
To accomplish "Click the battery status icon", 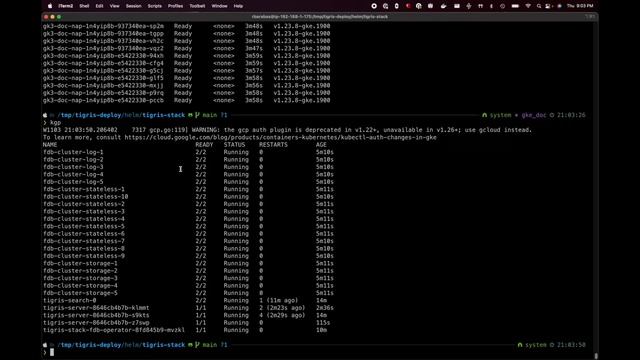I will pyautogui.click(x=515, y=6).
